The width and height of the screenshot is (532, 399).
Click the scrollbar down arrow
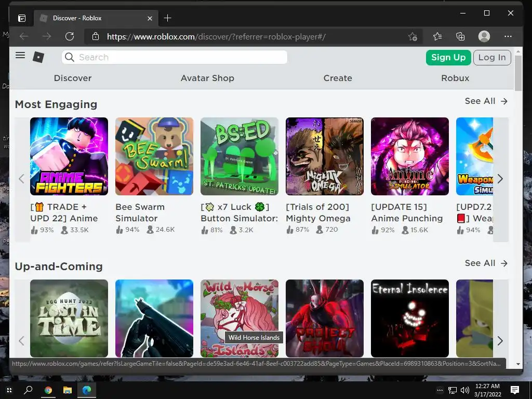(x=518, y=364)
